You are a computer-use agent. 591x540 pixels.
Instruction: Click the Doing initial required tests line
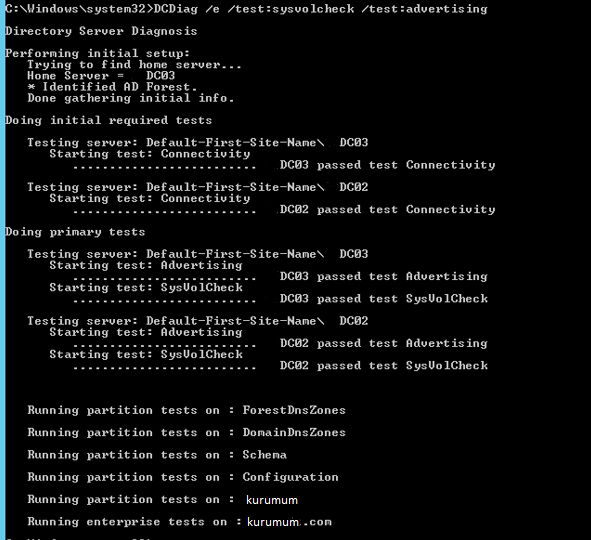(109, 121)
